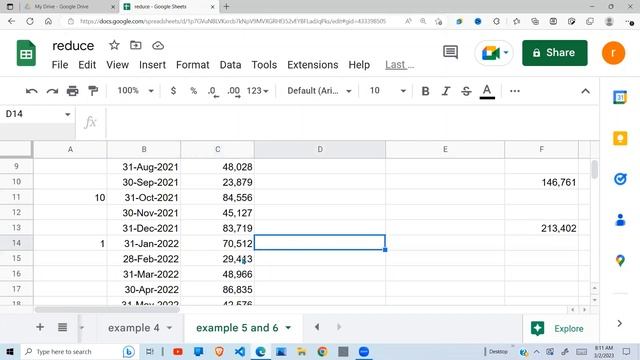The image size is (640, 360).
Task: Check cloud document status icon
Action: click(x=158, y=45)
